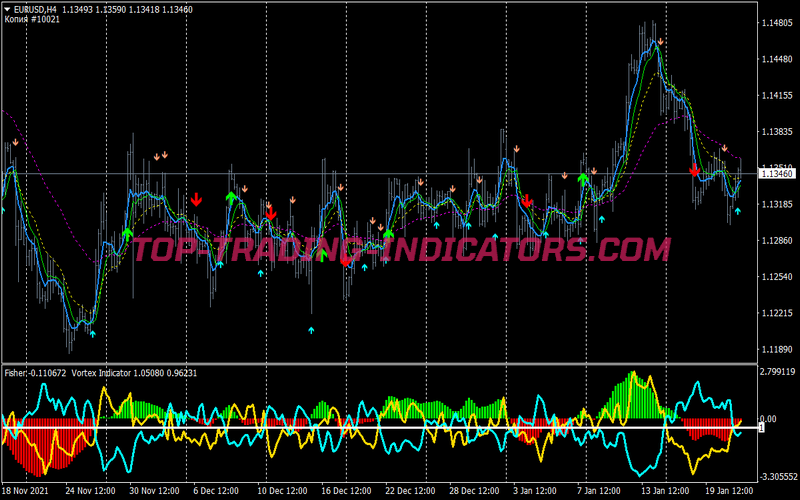800x500 pixels.
Task: Click price scale value 1.12540
Action: coord(778,277)
